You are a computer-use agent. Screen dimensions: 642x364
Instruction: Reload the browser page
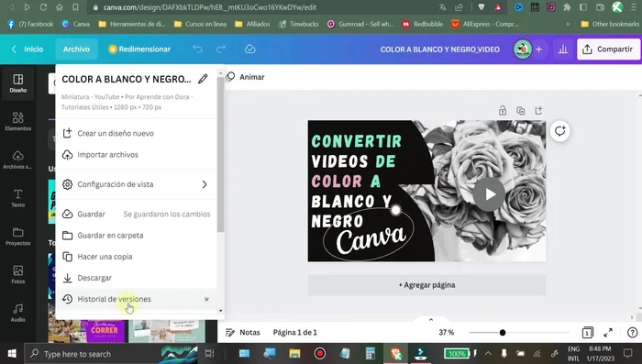(43, 7)
